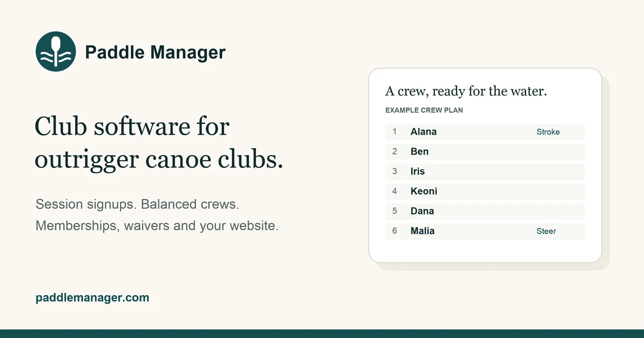Click seat number 6 beside Malia
Image resolution: width=644 pixels, height=338 pixels.
point(394,231)
